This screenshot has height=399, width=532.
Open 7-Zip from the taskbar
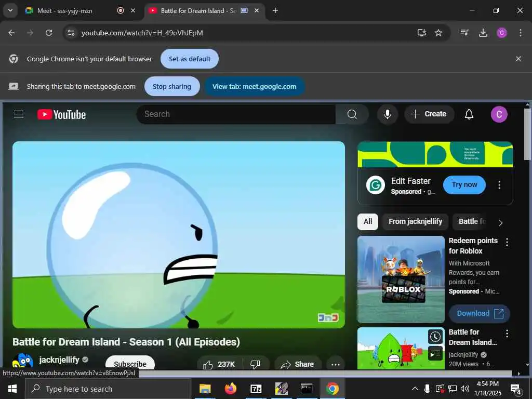[256, 389]
